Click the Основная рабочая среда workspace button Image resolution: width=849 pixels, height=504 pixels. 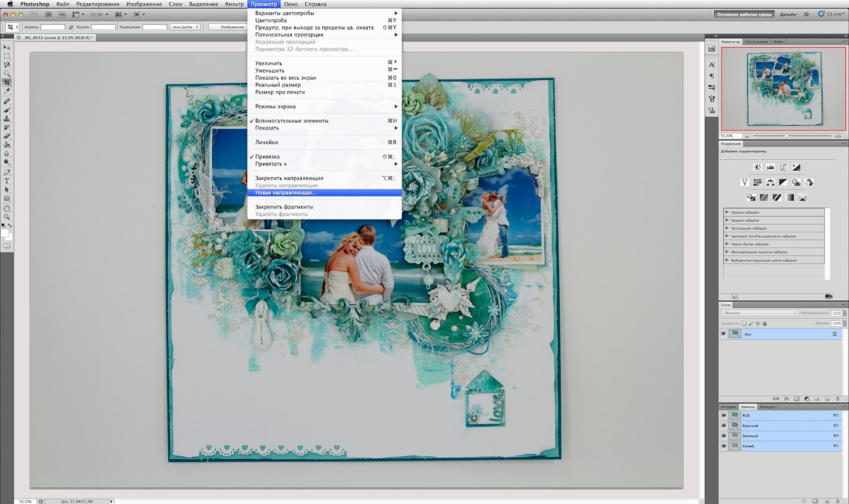coord(744,14)
